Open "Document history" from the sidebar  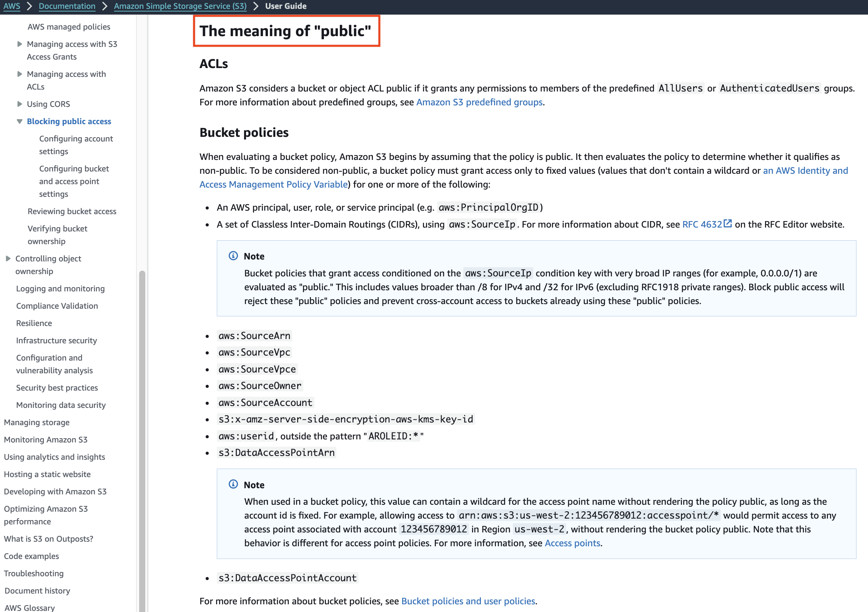click(x=37, y=590)
